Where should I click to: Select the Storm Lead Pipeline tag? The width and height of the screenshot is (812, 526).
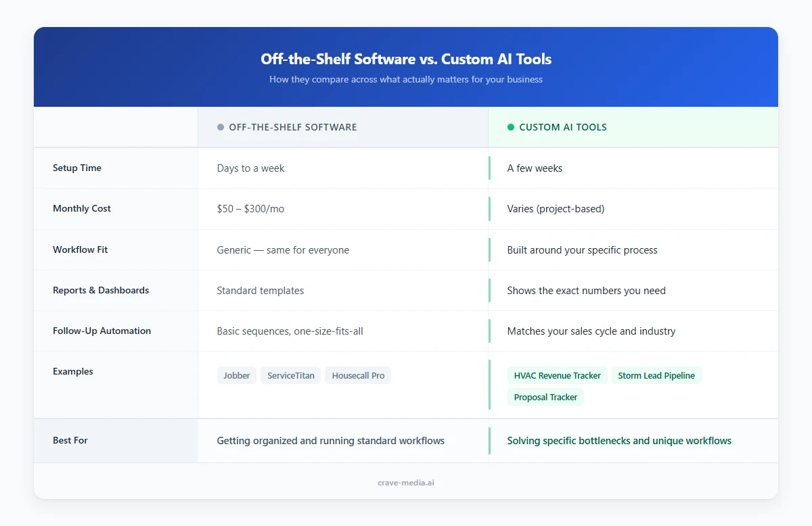(656, 375)
